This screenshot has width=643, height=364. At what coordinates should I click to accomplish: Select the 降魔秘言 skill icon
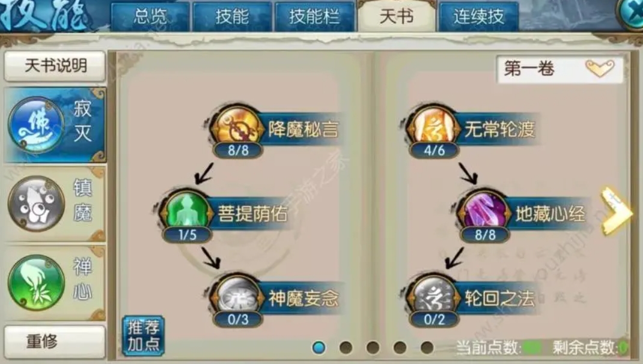click(237, 128)
